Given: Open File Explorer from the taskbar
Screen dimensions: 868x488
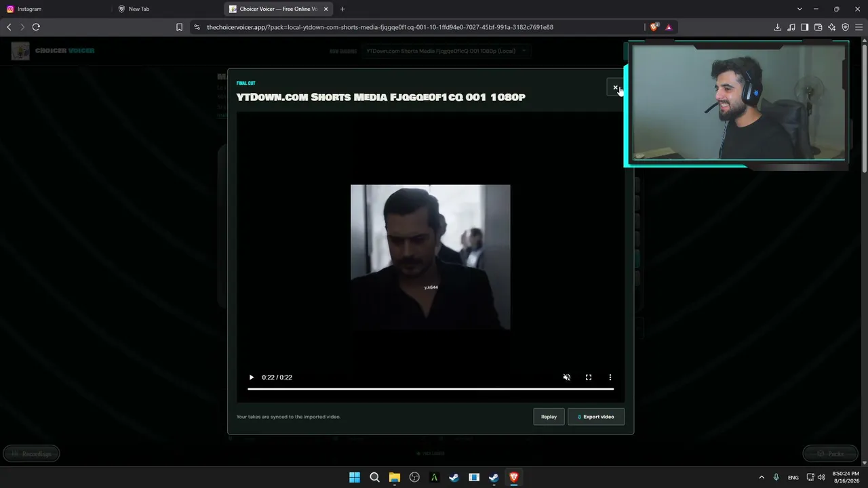Looking at the screenshot, I should pos(395,477).
